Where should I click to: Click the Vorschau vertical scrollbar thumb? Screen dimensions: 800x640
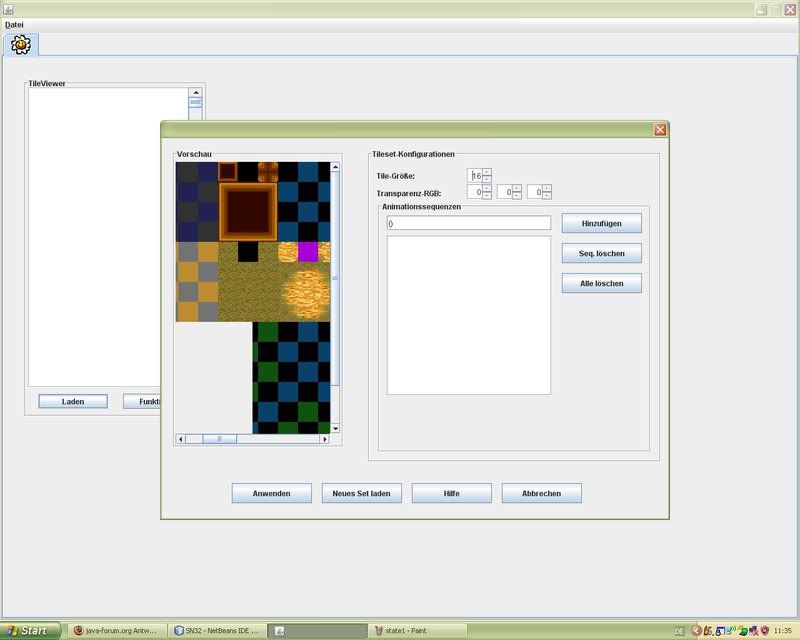[335, 278]
